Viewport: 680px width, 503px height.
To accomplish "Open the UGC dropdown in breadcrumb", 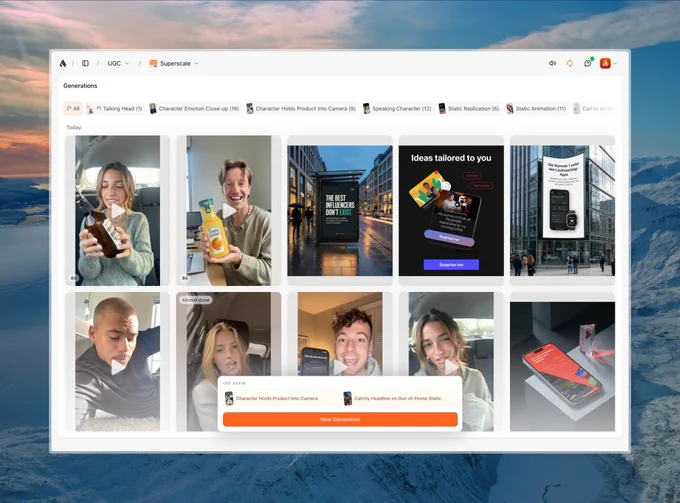I will coord(118,63).
